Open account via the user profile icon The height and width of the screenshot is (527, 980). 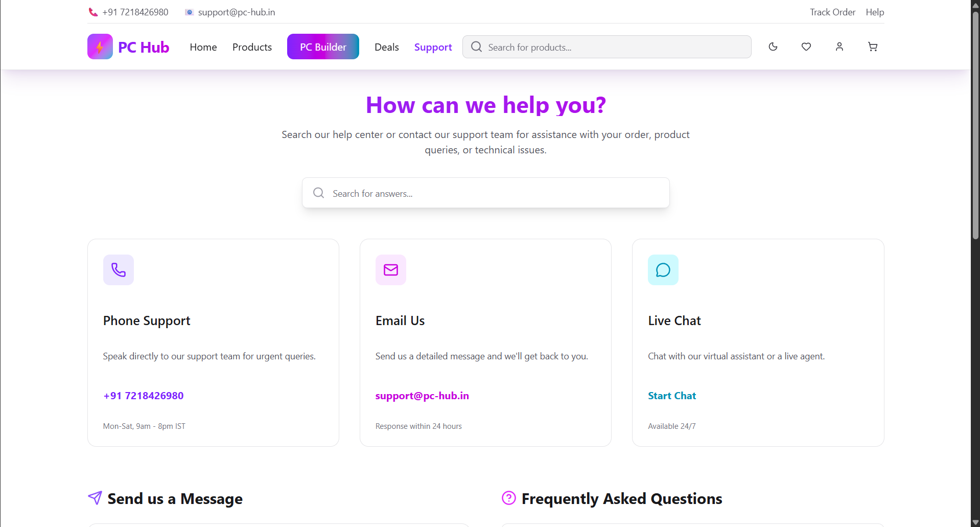point(839,47)
